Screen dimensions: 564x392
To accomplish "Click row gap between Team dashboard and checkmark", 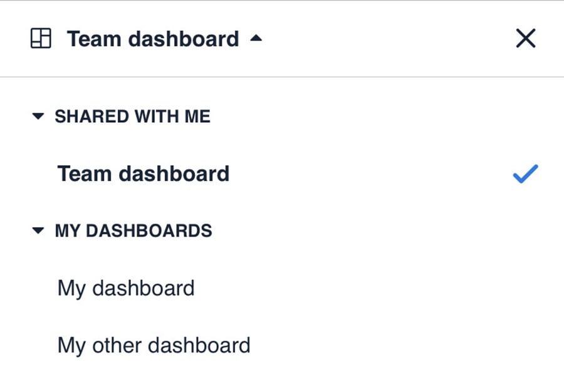I will [x=370, y=174].
